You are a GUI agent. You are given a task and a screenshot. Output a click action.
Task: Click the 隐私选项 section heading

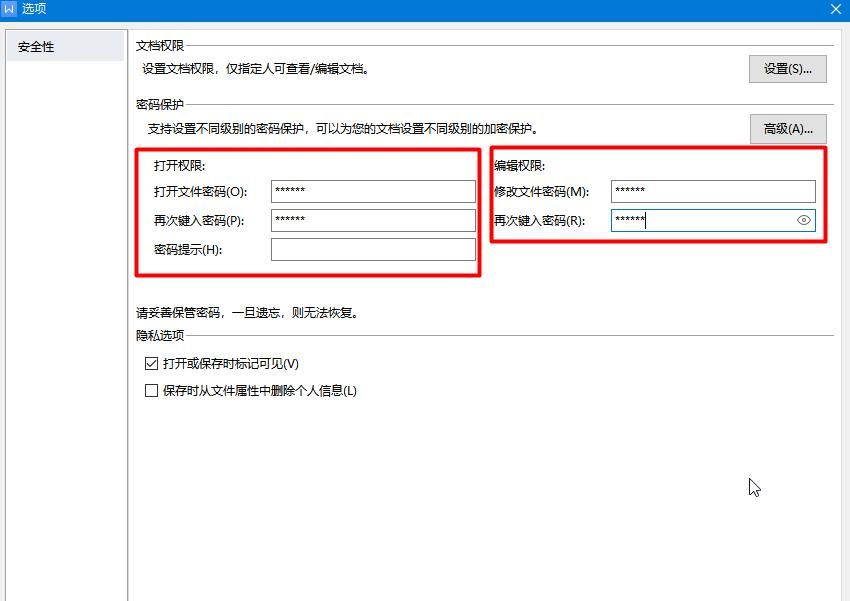157,335
